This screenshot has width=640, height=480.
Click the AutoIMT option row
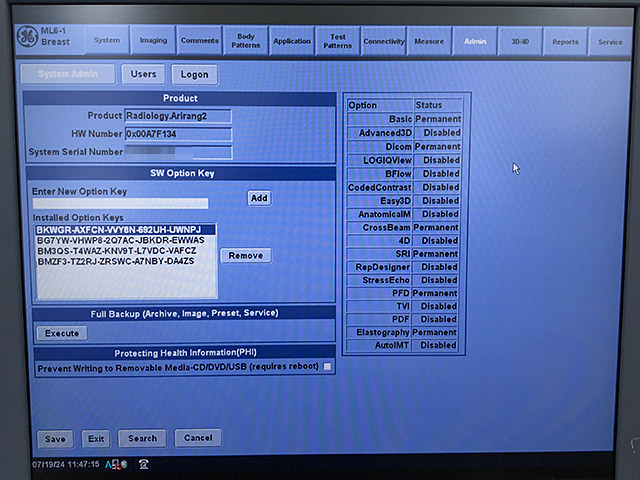tap(402, 345)
